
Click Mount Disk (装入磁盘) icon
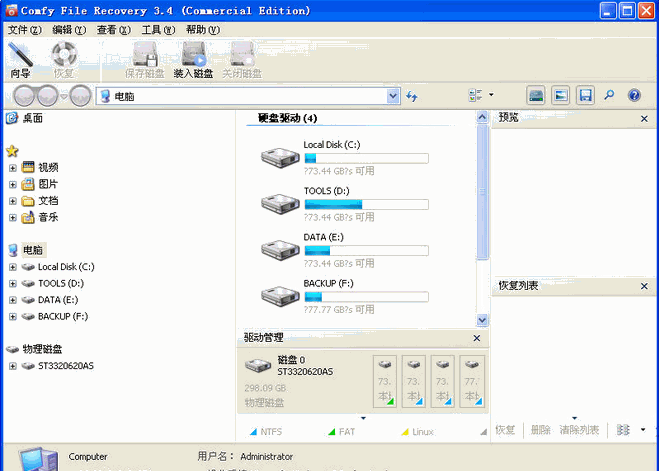193,61
